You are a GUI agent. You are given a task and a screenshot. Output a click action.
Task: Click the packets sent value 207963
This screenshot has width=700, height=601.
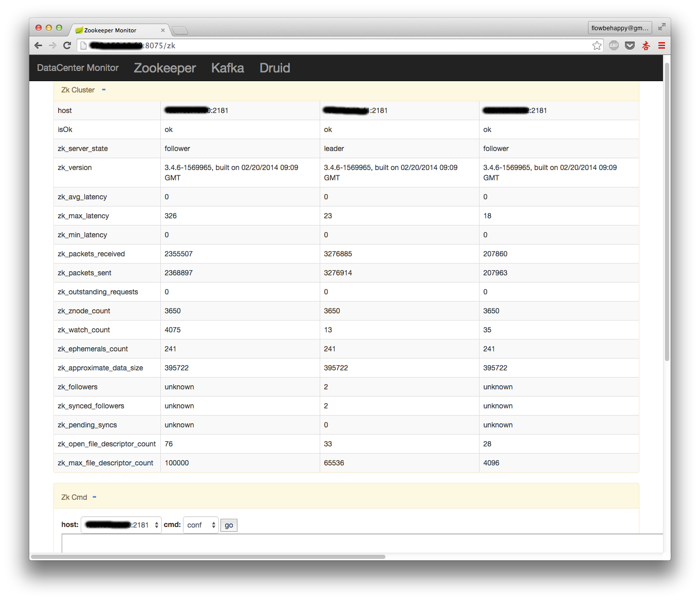[495, 273]
